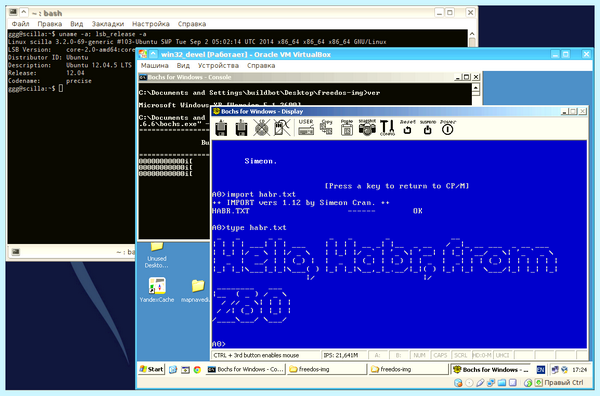Open the Файл menu in bash window
Image resolution: width=600 pixels, height=396 pixels.
20,24
